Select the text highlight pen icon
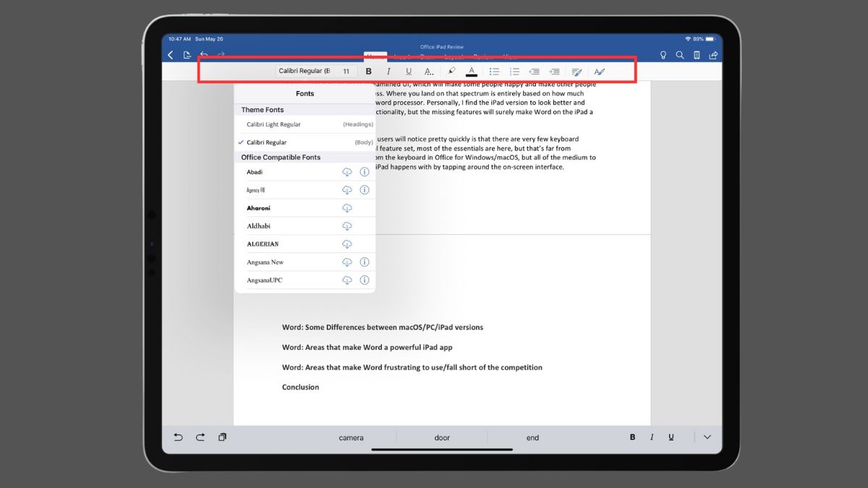Viewport: 868px width, 488px height. [x=451, y=71]
